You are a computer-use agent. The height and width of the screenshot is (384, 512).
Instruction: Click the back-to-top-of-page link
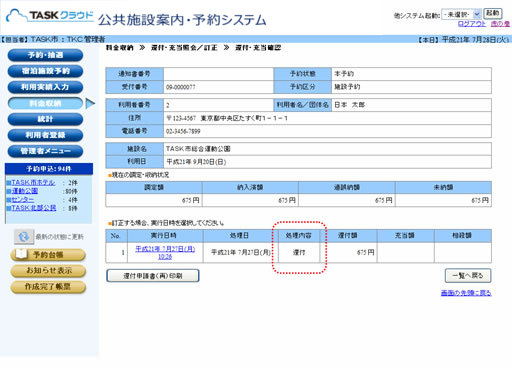(x=466, y=293)
